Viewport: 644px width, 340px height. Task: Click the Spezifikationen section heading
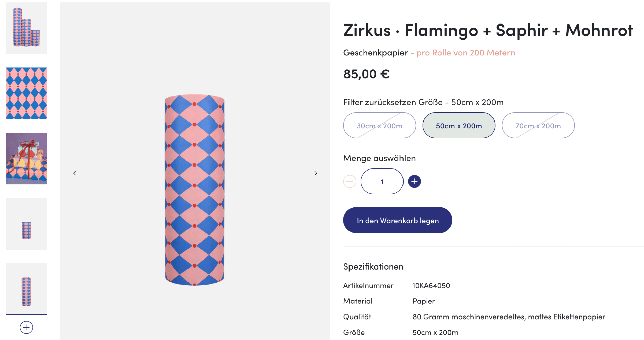373,266
